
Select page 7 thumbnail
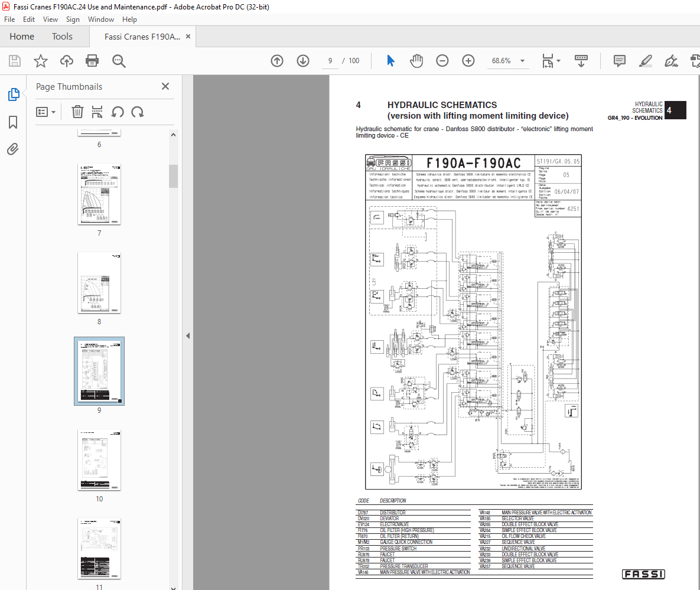(99, 194)
